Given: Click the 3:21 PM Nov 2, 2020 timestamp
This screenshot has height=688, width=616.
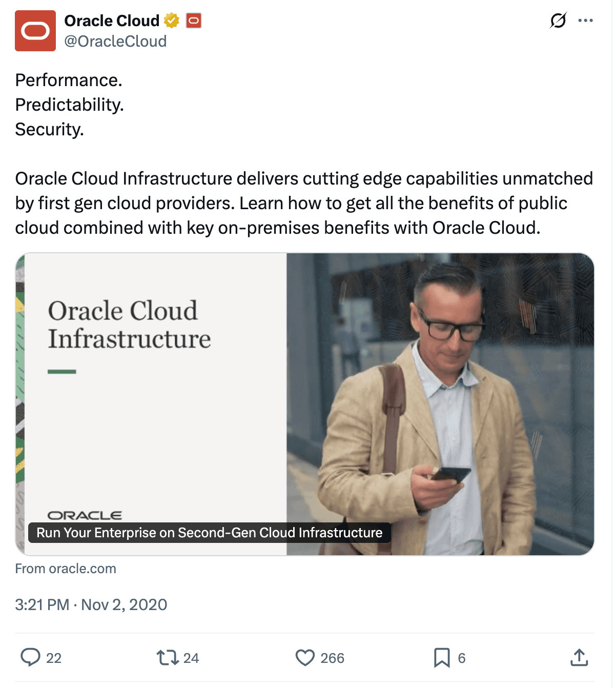Looking at the screenshot, I should click(x=91, y=605).
